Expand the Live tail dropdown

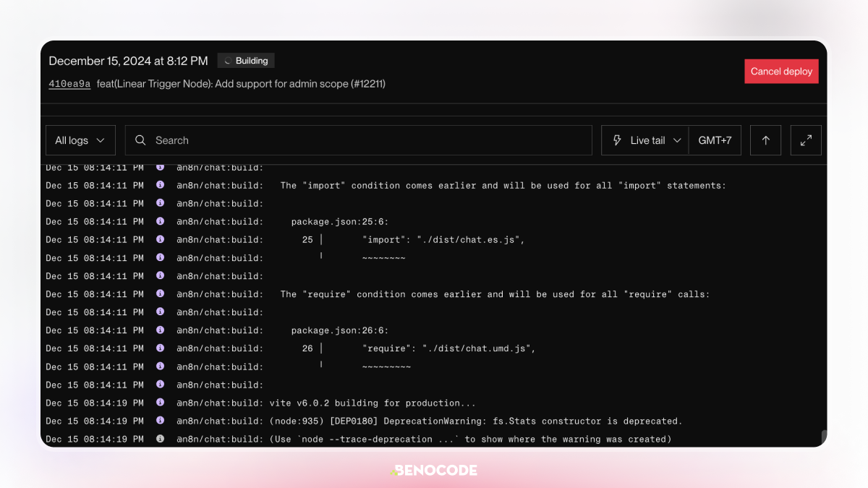click(645, 140)
